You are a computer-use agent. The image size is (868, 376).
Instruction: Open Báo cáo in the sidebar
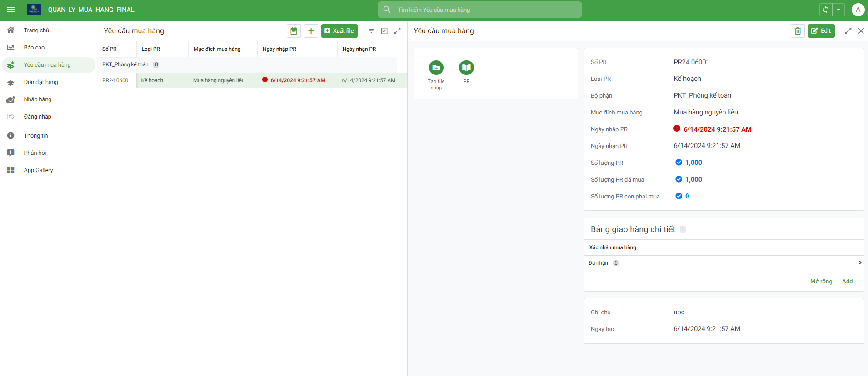pyautogui.click(x=34, y=48)
